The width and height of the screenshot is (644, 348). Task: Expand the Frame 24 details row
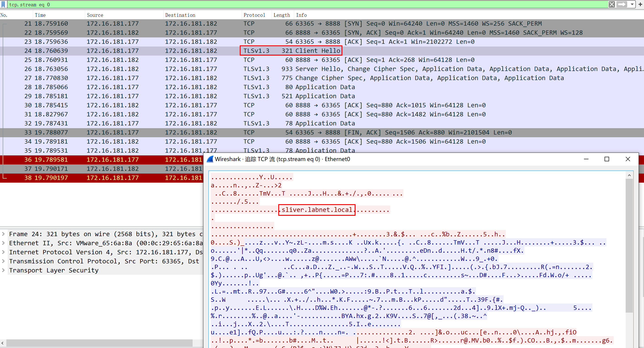coord(3,234)
